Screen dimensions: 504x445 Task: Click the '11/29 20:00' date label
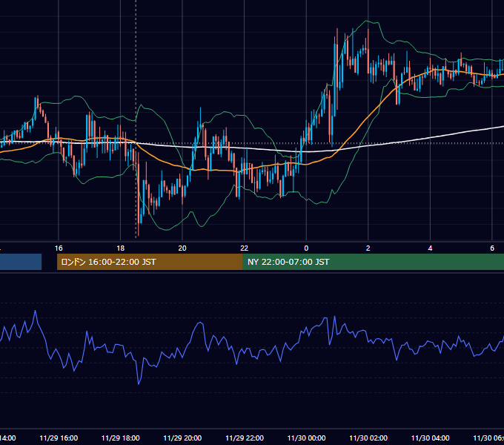182,438
